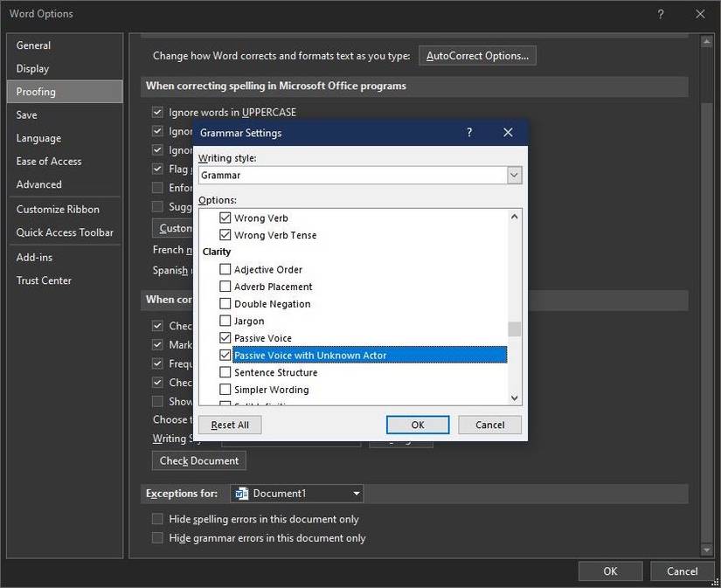The height and width of the screenshot is (588, 721).
Task: Open the Writing style Grammar dropdown
Action: pyautogui.click(x=515, y=175)
